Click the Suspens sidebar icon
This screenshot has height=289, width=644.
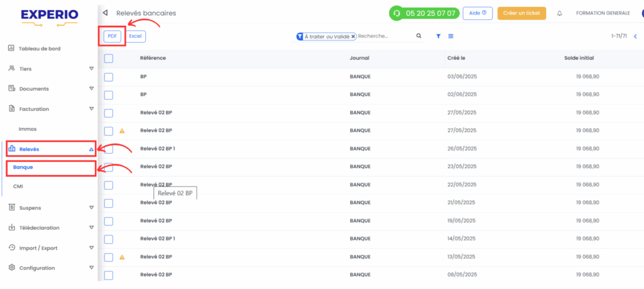pyautogui.click(x=11, y=208)
